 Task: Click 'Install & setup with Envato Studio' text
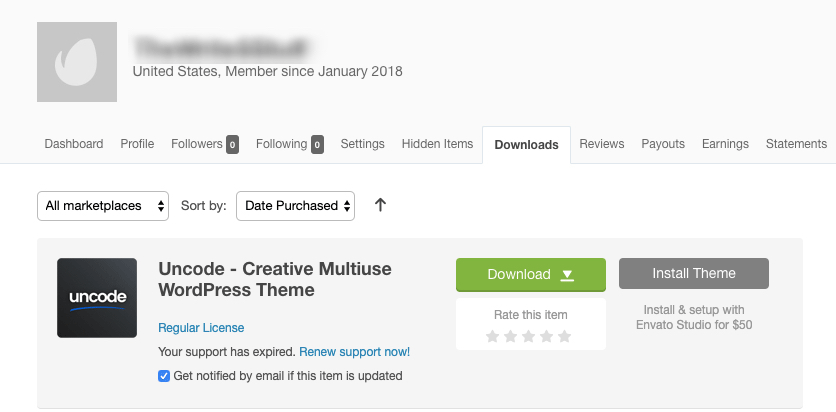click(x=694, y=317)
